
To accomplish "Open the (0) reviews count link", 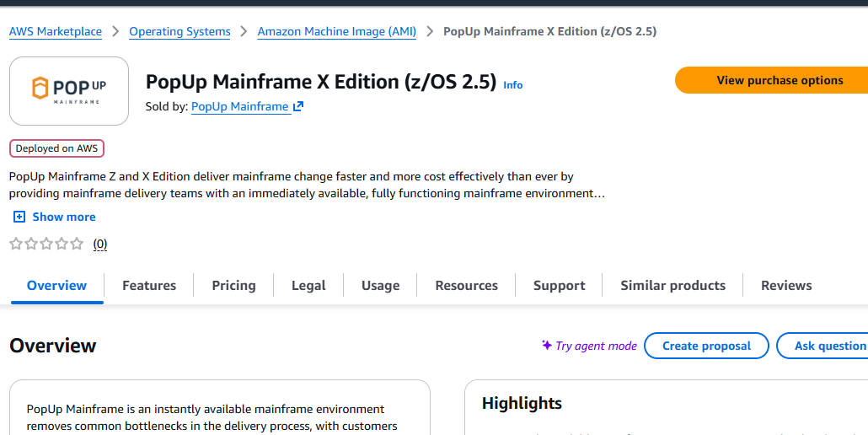I will [100, 244].
